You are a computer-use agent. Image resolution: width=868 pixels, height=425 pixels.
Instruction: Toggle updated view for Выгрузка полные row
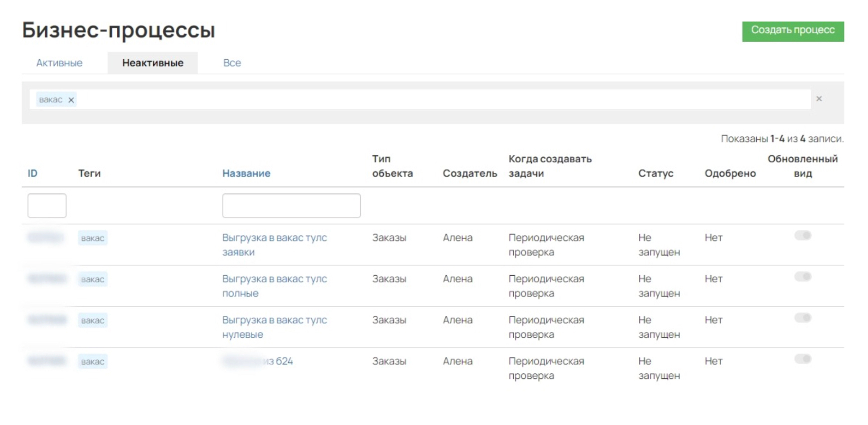(x=802, y=277)
